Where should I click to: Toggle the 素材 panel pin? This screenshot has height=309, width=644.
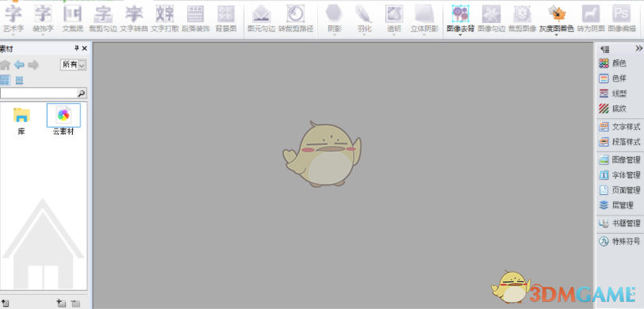pos(76,48)
